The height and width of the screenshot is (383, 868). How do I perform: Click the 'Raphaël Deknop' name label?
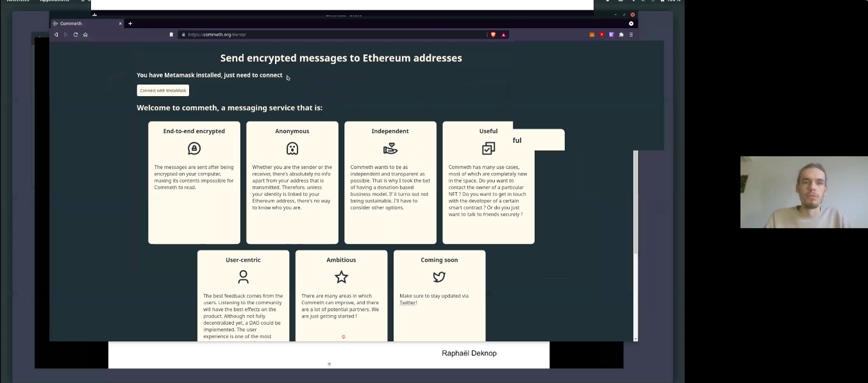469,354
